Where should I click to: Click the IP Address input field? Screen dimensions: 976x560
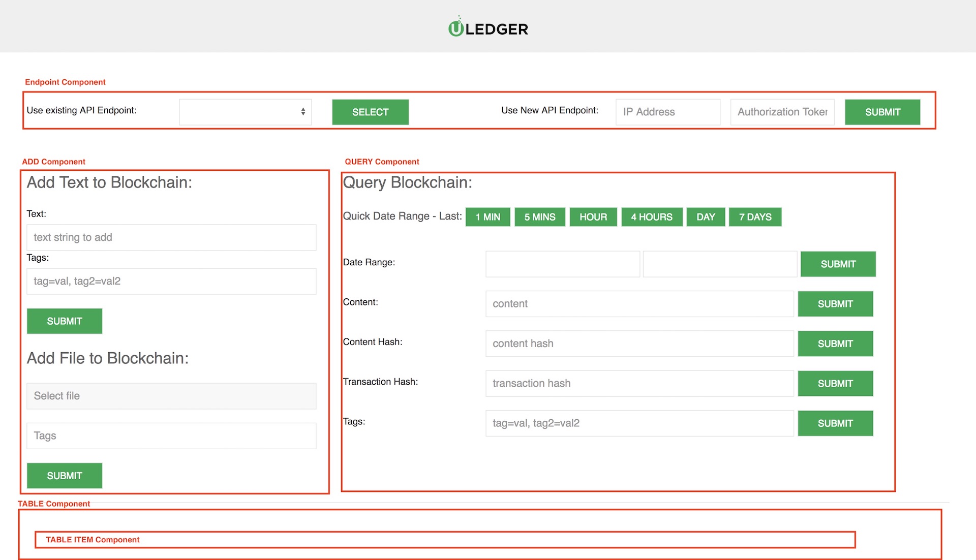(667, 112)
